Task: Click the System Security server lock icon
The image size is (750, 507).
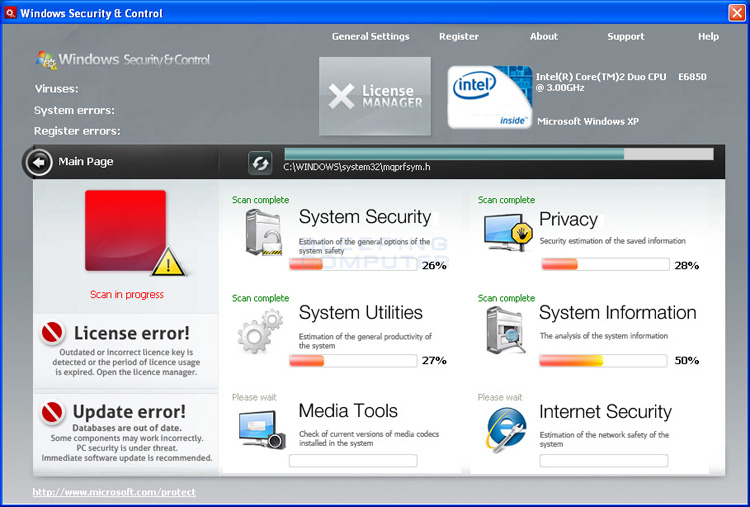Action: [263, 232]
